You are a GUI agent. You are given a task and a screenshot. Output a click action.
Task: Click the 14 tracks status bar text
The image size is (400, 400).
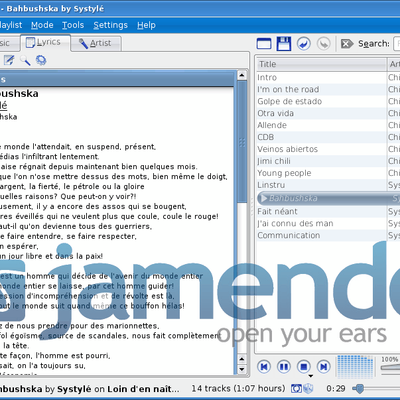(x=238, y=389)
